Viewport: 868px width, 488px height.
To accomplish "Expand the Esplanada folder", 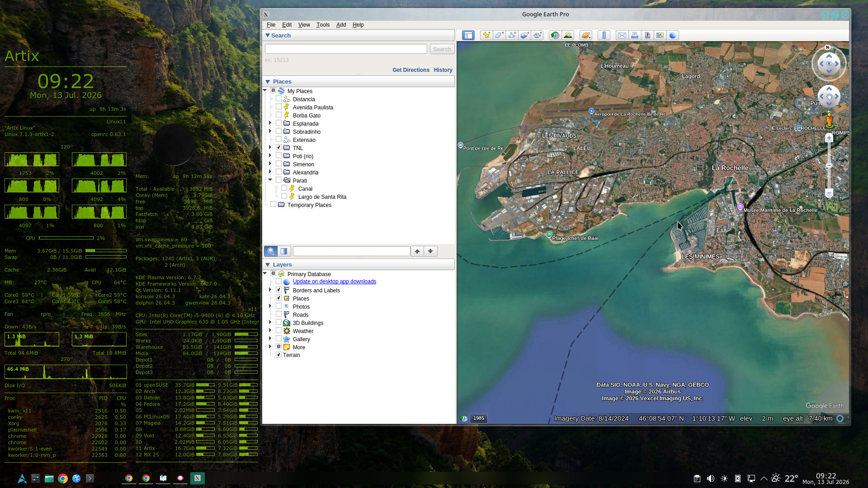I will point(270,123).
